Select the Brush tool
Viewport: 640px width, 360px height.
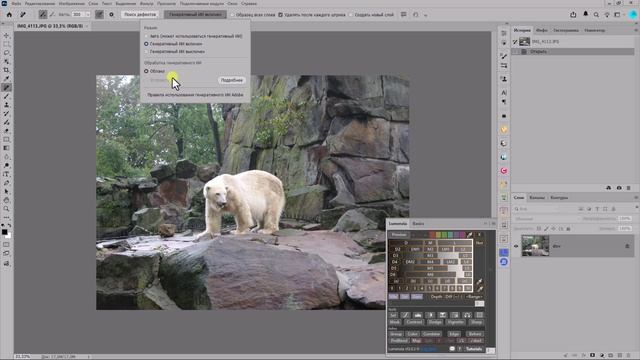coord(6,96)
